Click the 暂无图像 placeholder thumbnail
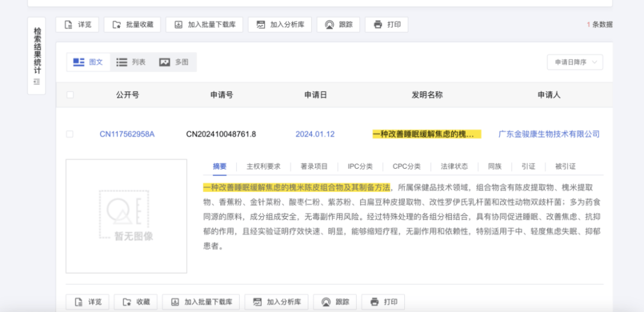 [126, 216]
